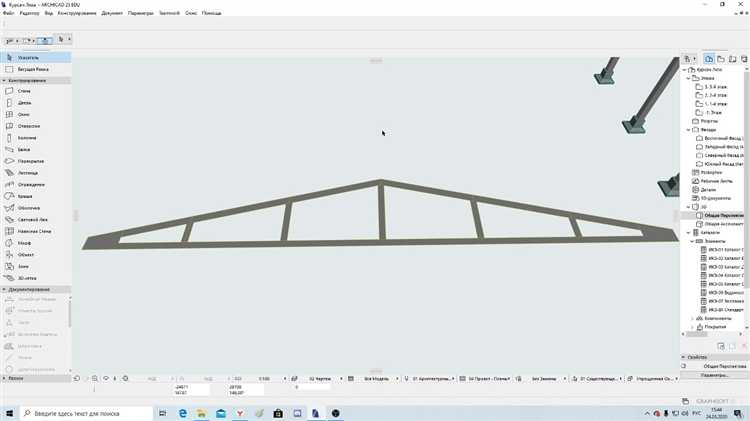Select the Shell (Оболочка) tool
The image size is (750, 421).
click(36, 208)
